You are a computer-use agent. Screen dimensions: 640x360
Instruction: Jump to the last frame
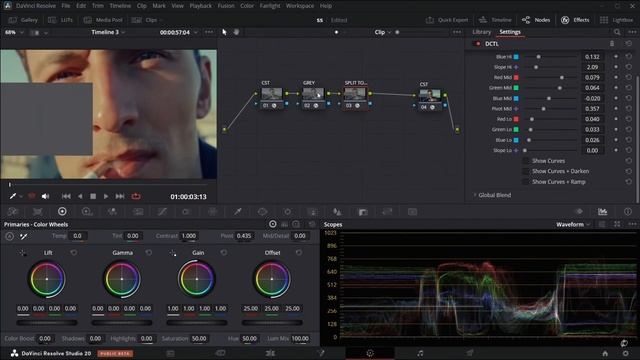tap(120, 197)
